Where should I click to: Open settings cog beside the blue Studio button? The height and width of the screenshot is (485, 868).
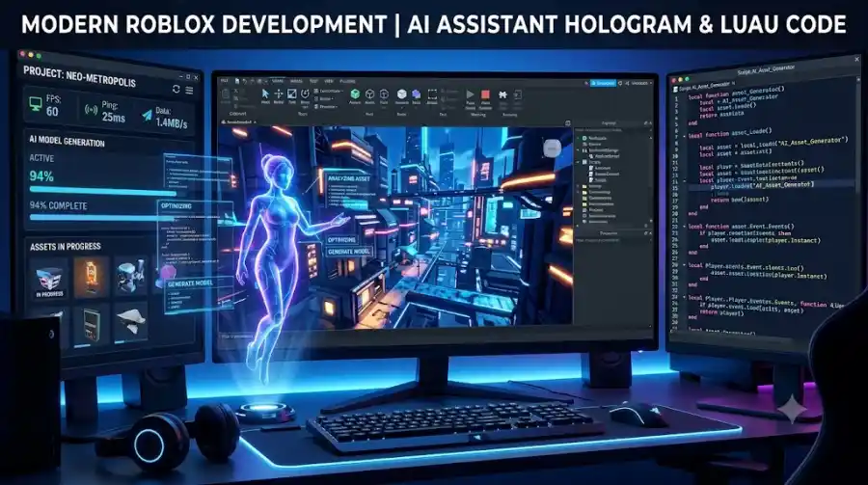pyautogui.click(x=620, y=83)
